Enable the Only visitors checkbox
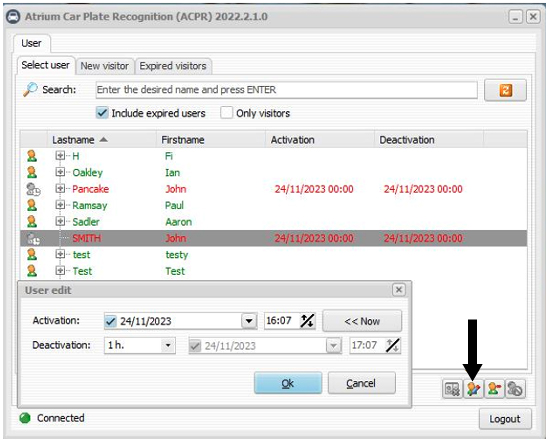 tap(226, 113)
